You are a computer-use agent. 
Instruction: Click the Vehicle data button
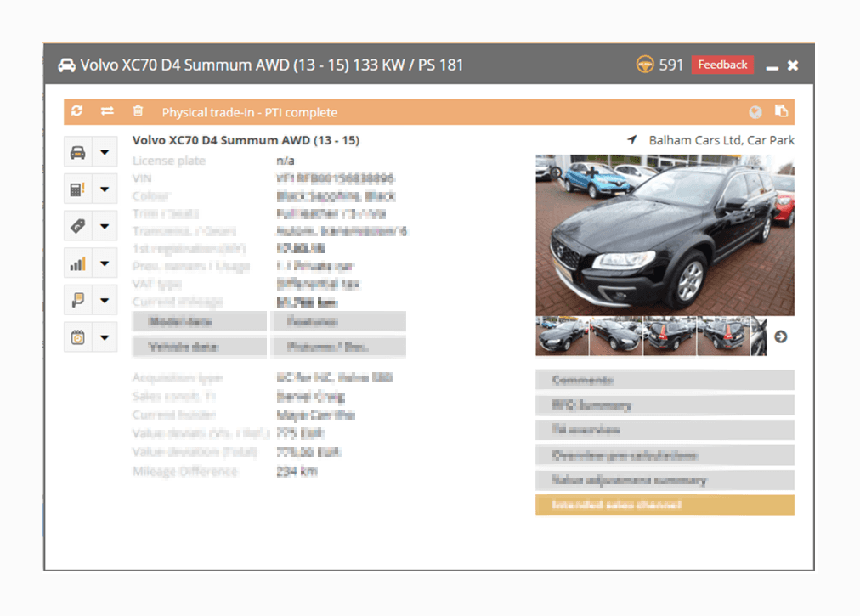[x=200, y=347]
